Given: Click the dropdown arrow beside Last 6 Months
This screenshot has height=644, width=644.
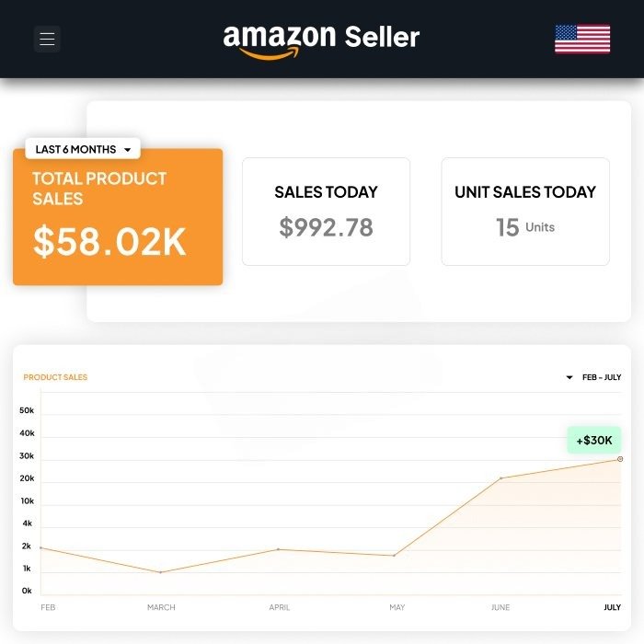Looking at the screenshot, I should [127, 150].
